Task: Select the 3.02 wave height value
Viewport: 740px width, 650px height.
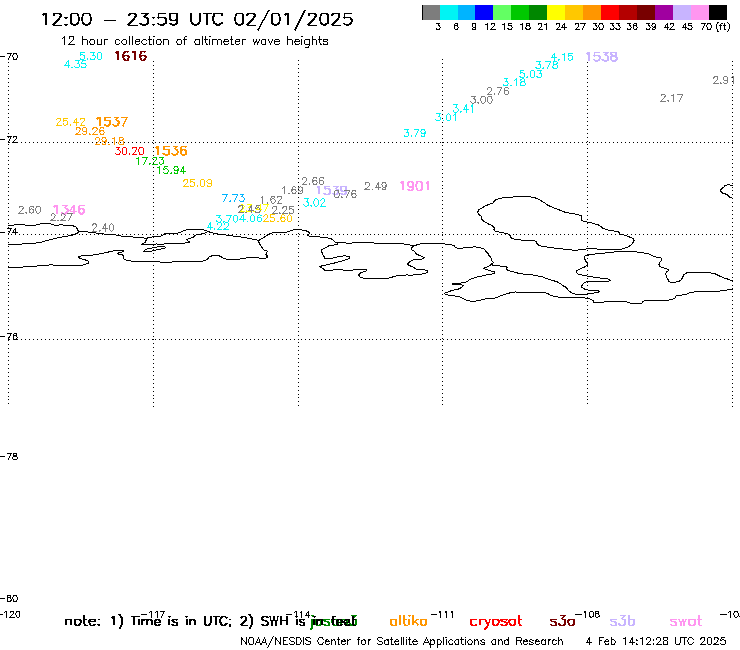Action: 314,203
